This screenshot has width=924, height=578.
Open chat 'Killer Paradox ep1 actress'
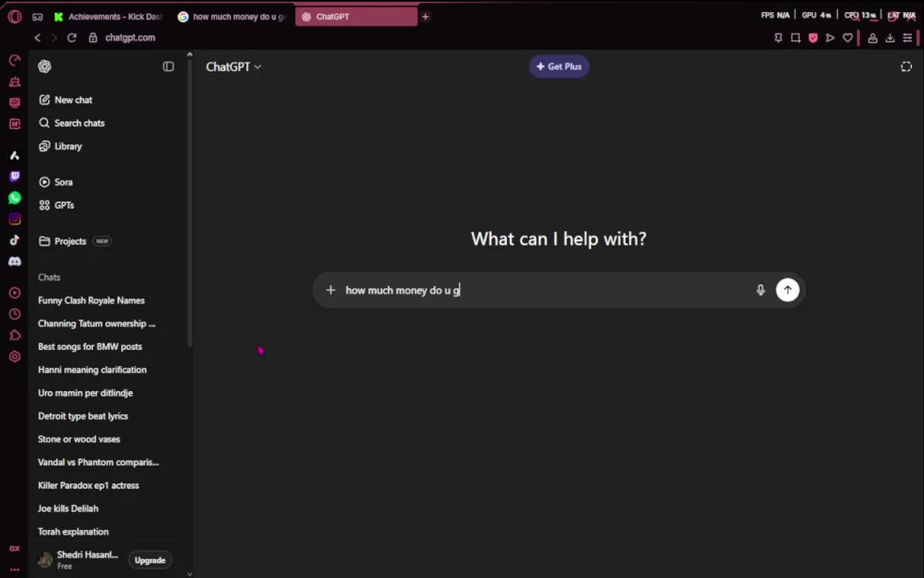[x=88, y=486]
